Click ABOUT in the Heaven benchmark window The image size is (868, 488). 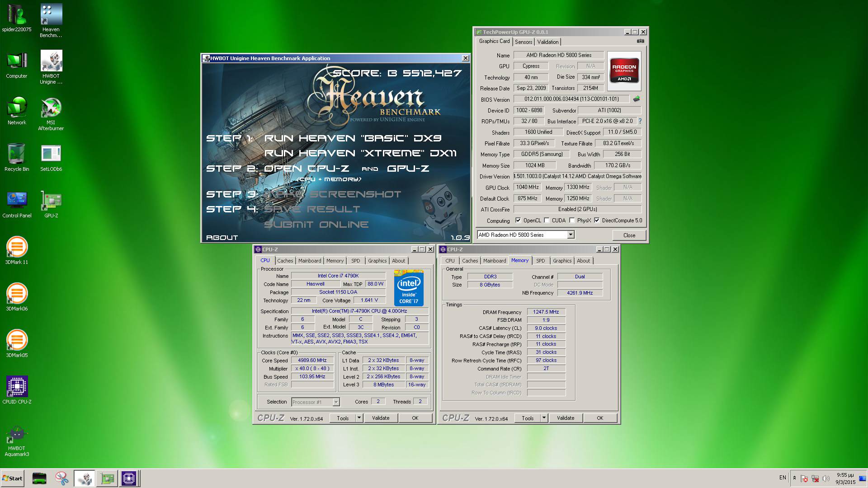222,238
